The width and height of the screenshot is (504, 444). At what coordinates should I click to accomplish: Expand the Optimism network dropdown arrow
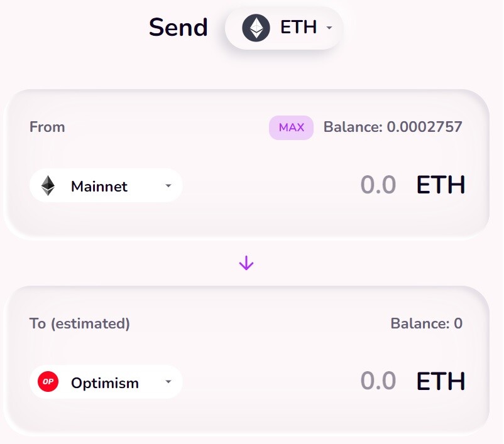click(x=168, y=382)
